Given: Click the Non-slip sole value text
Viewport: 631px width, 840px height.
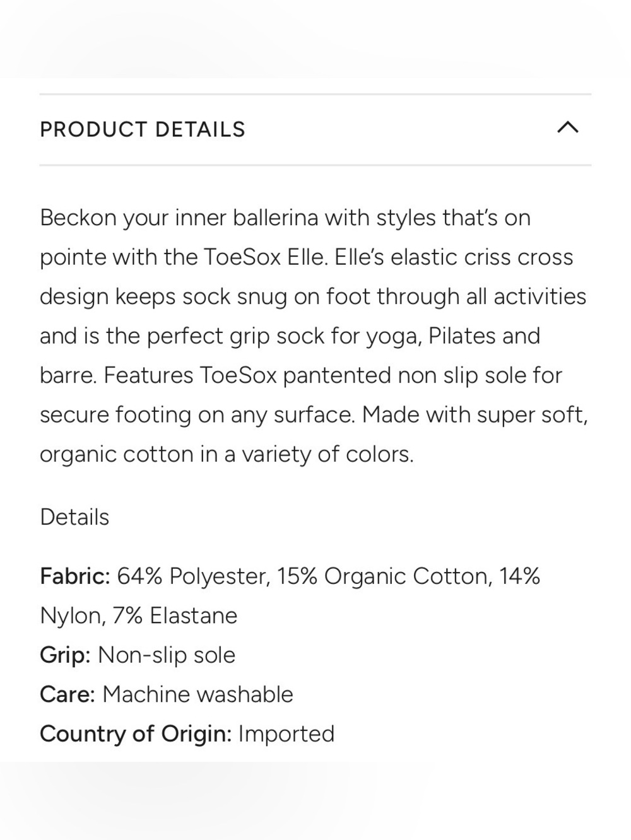Looking at the screenshot, I should coord(167,655).
